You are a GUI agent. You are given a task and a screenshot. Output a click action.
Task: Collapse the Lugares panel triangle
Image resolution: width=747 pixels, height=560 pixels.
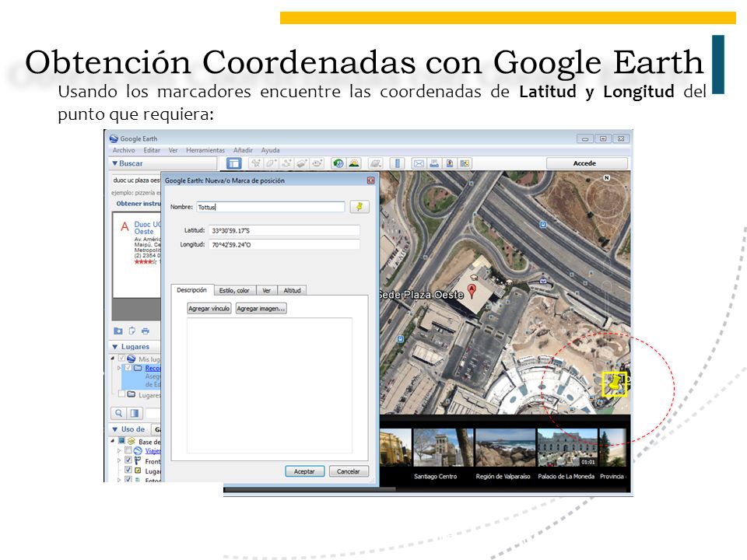[x=115, y=347]
